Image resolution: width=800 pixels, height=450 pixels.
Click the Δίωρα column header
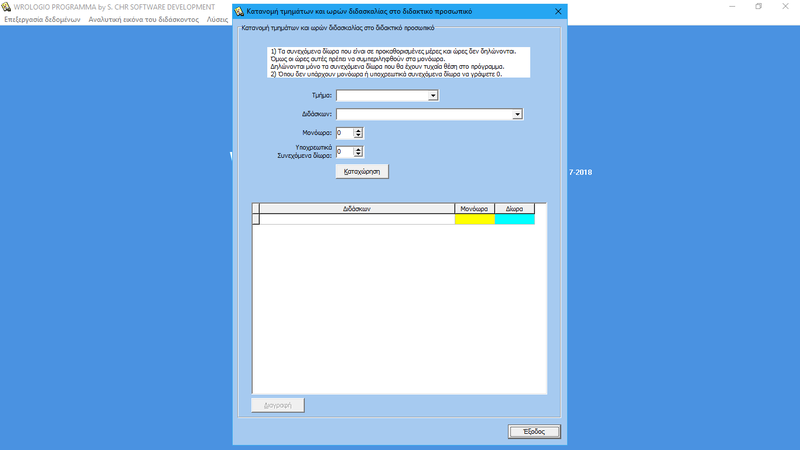coord(514,209)
